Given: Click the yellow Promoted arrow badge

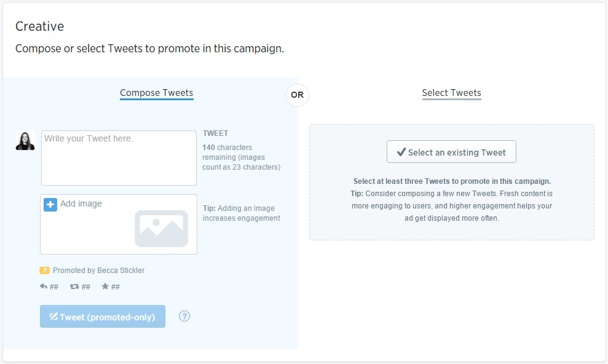Looking at the screenshot, I should click(x=45, y=270).
